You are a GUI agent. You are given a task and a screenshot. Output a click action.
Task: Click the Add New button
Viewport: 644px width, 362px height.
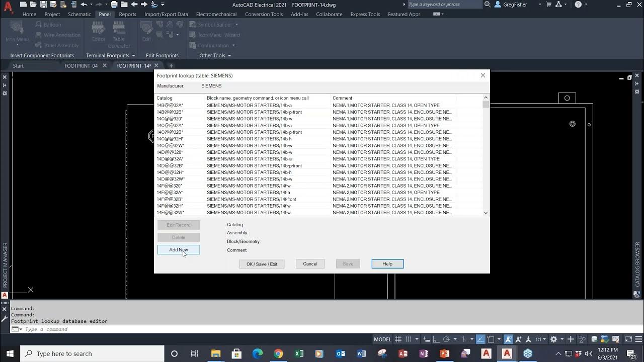[x=179, y=250]
